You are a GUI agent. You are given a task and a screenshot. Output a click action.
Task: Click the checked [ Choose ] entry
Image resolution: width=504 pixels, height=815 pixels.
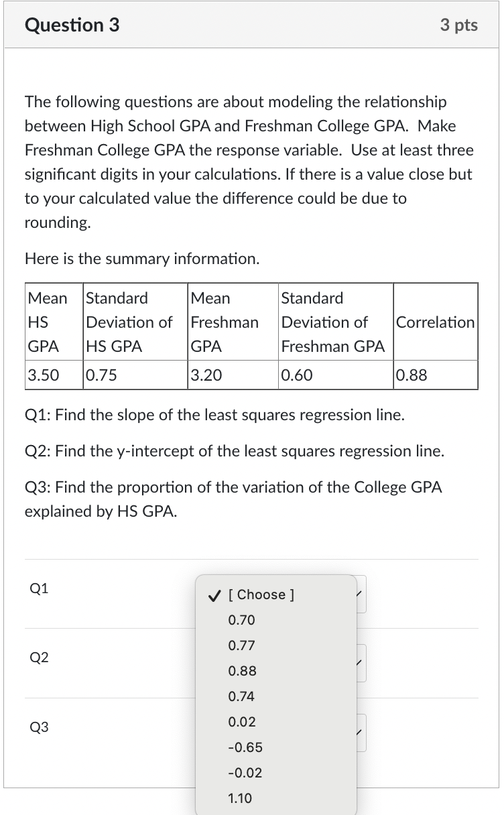tap(260, 594)
